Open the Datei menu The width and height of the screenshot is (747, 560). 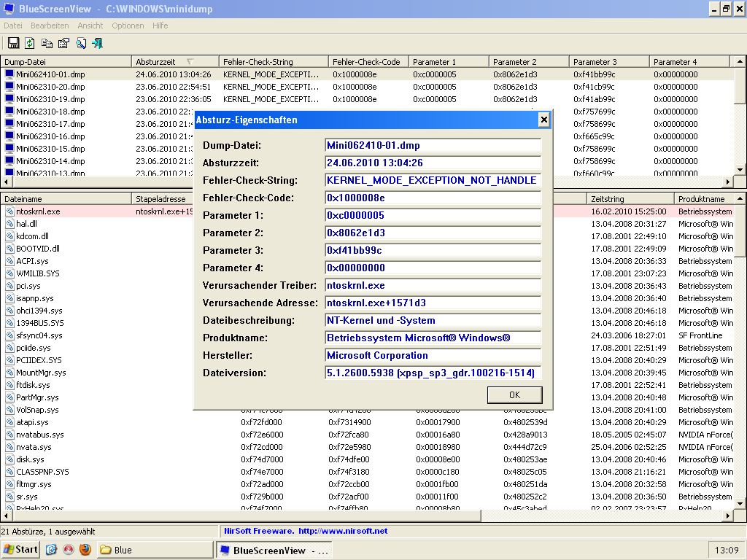13,26
